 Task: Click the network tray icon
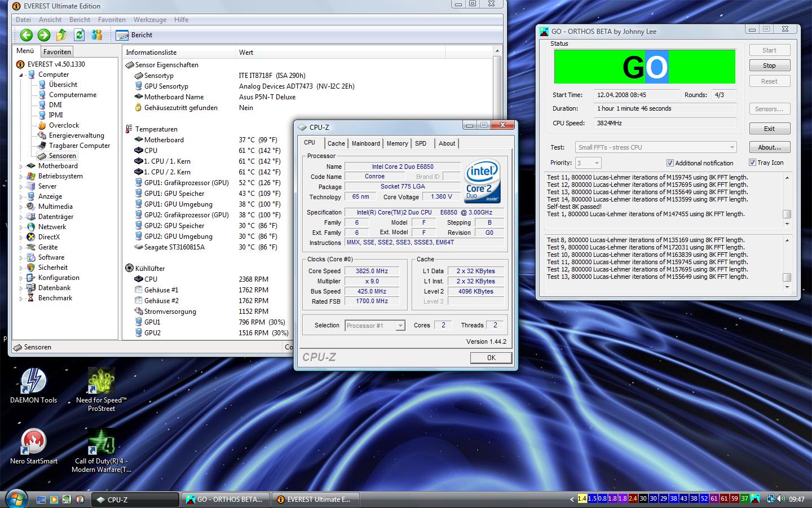tap(770, 499)
